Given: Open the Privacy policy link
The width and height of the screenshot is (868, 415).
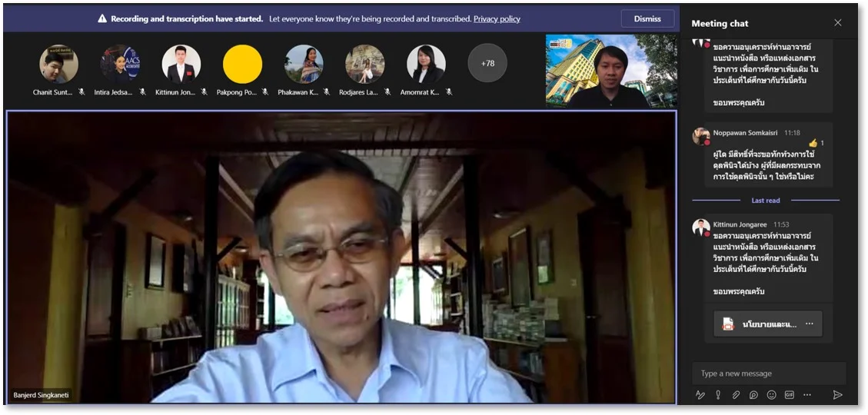Looking at the screenshot, I should pyautogui.click(x=497, y=18).
